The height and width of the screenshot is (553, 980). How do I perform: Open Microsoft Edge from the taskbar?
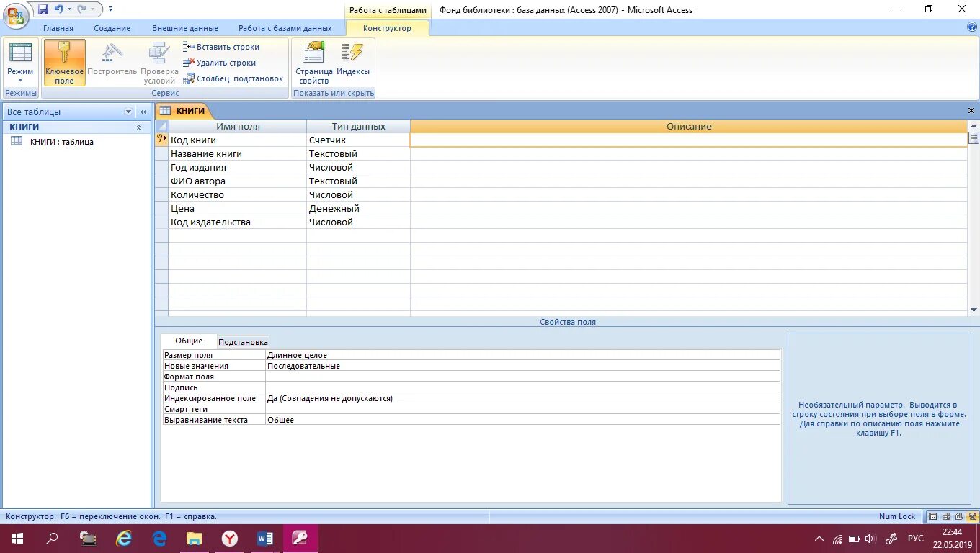pyautogui.click(x=159, y=539)
